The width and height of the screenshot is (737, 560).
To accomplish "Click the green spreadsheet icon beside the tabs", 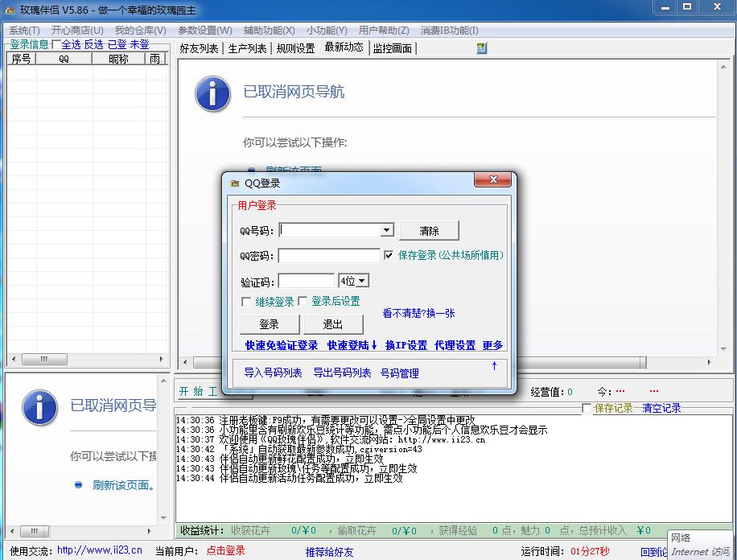I will [x=481, y=48].
